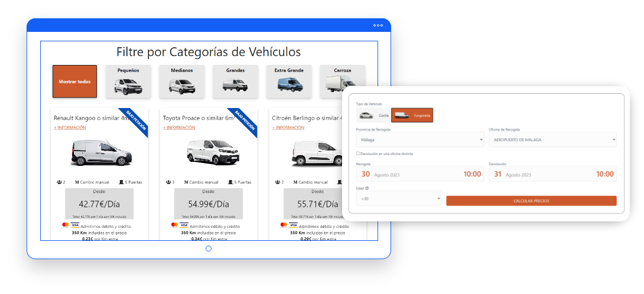Choose the Grandes van category
Image resolution: width=644 pixels, height=294 pixels.
coord(235,81)
